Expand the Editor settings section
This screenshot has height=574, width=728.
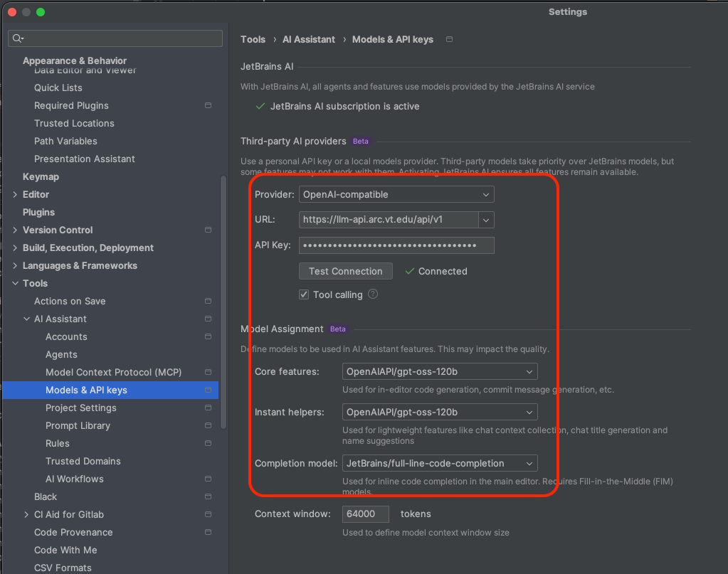16,194
